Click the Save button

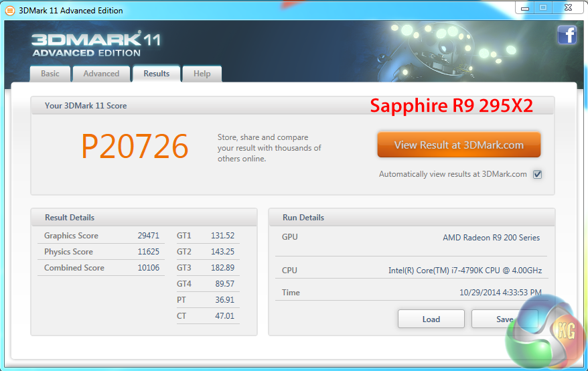(x=496, y=319)
